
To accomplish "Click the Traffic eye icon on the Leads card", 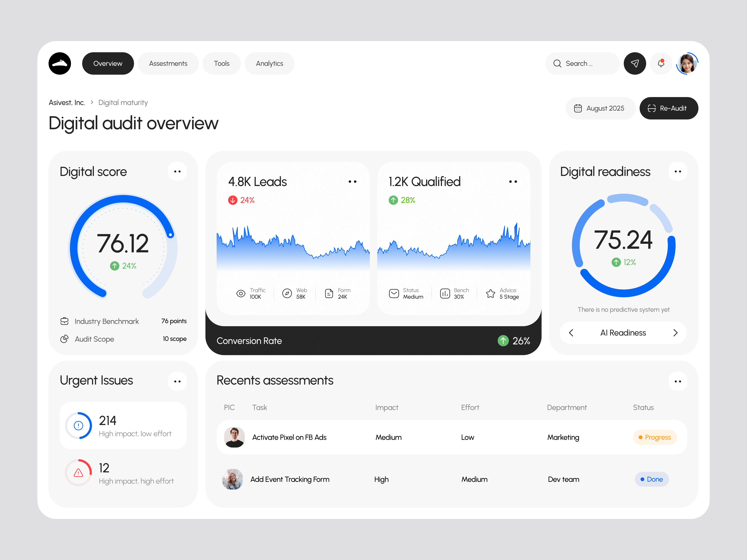I will 240,293.
